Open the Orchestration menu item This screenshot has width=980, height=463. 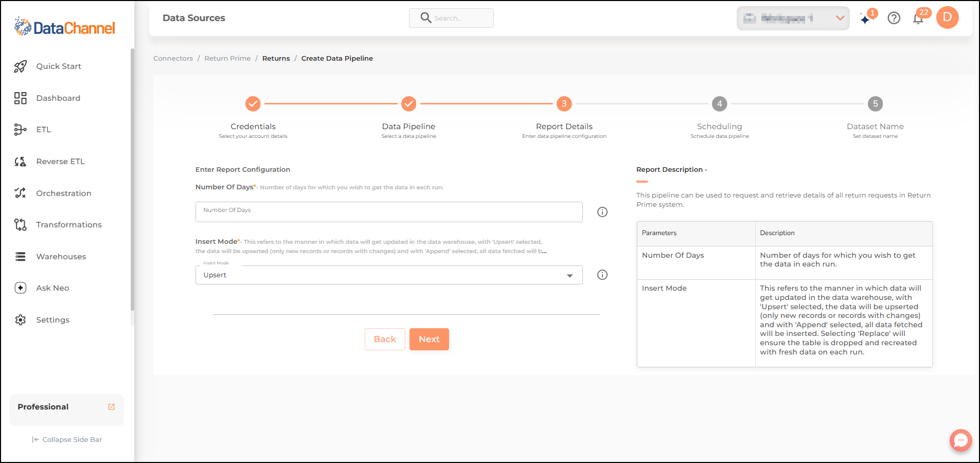pos(64,193)
